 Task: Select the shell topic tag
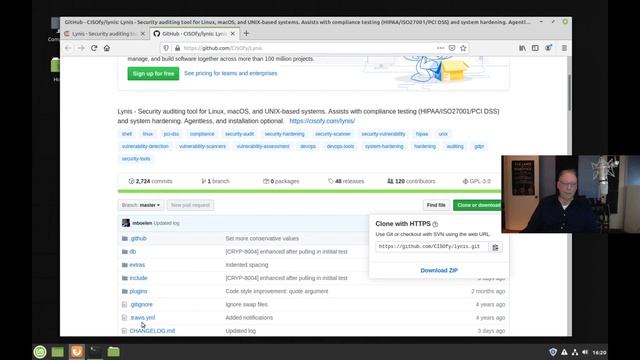click(127, 134)
